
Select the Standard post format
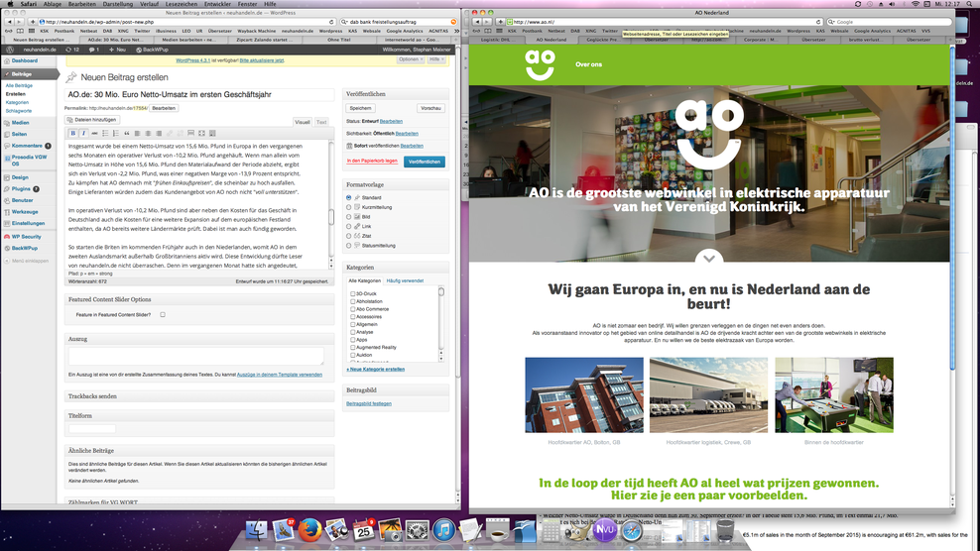(349, 197)
